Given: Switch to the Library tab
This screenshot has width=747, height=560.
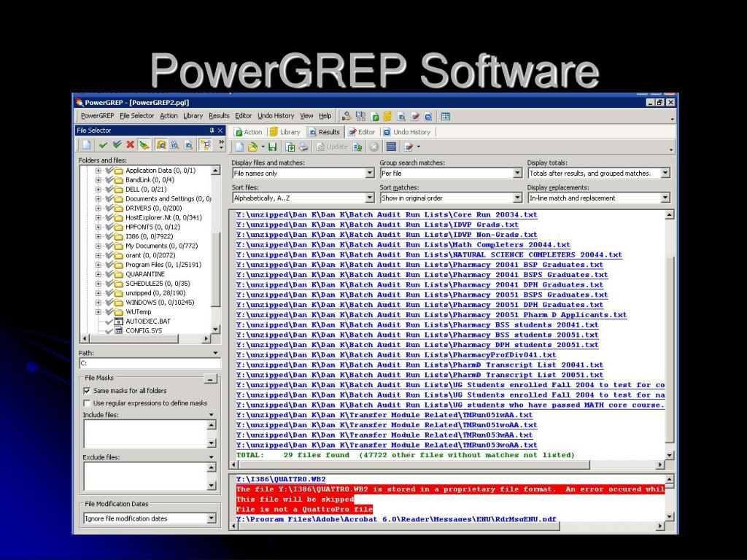Looking at the screenshot, I should tap(285, 132).
